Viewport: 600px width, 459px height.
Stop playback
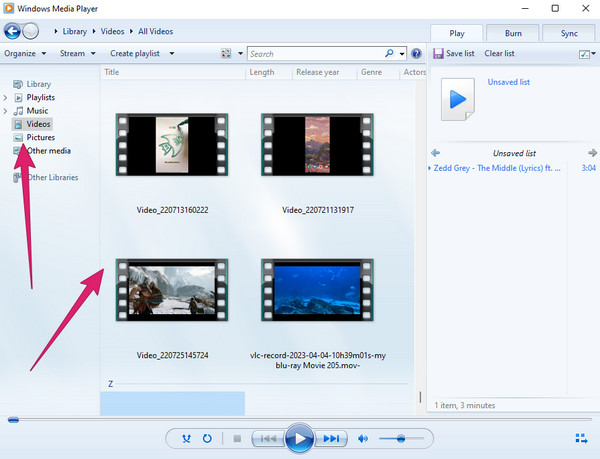237,438
